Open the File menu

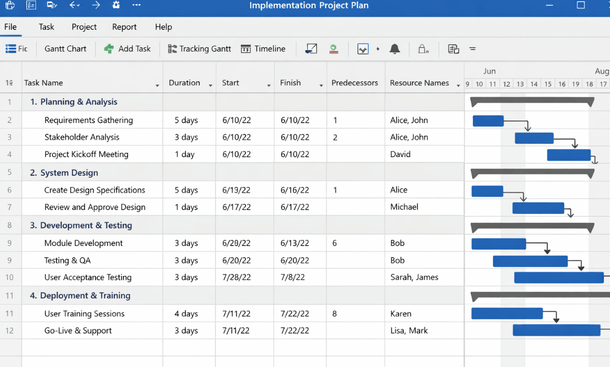[11, 27]
